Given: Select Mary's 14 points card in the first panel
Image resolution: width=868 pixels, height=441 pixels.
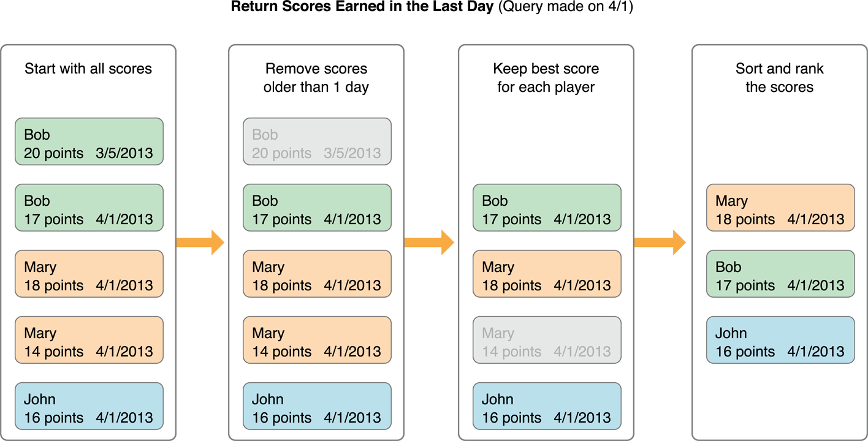Looking at the screenshot, I should pos(89,340).
